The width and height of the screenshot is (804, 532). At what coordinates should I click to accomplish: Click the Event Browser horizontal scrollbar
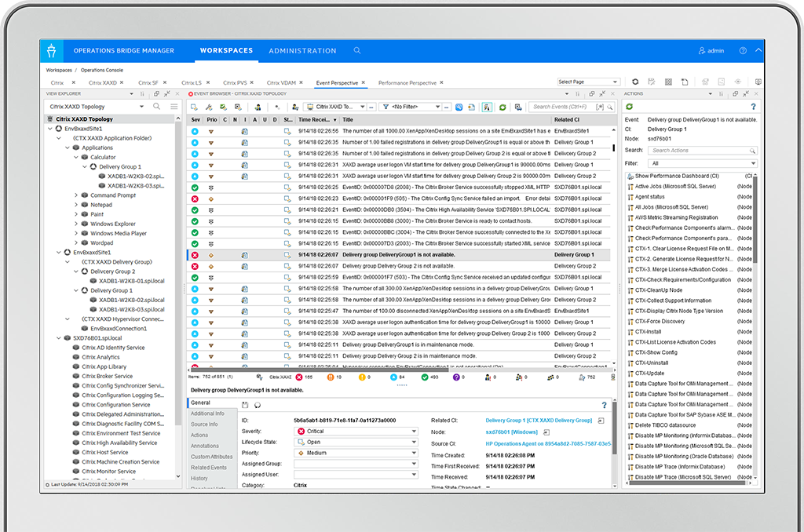pos(320,369)
